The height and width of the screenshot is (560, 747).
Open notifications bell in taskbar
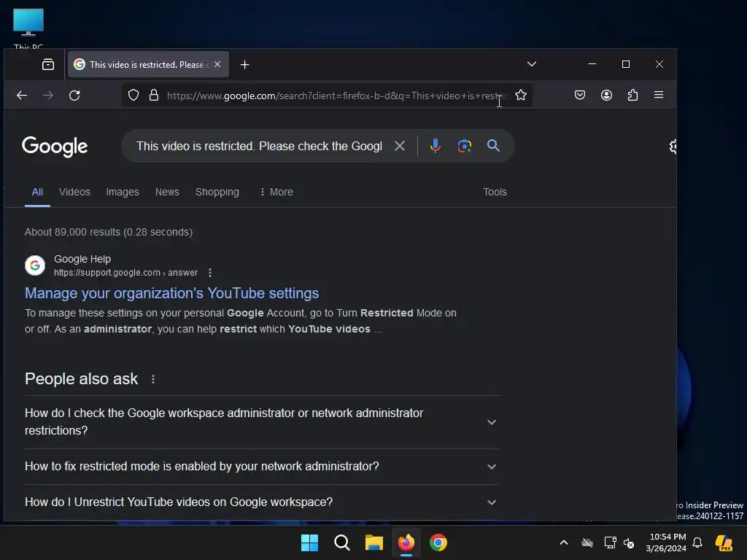coord(697,542)
